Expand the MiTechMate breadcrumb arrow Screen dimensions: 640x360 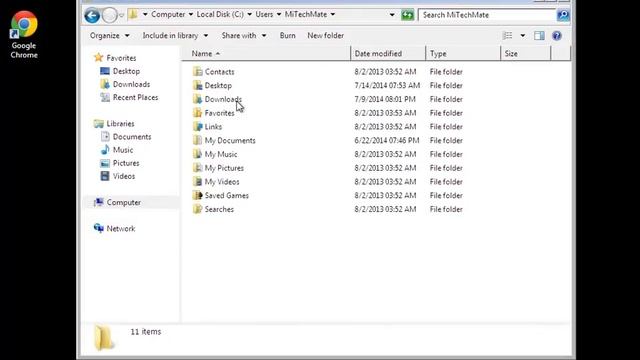coord(333,14)
